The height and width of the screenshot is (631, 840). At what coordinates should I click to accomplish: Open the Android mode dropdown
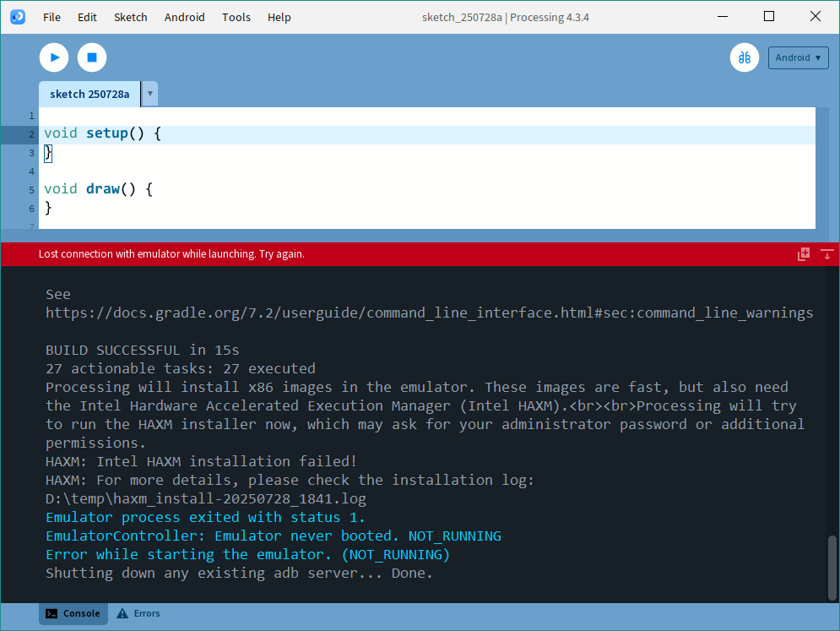tap(798, 57)
